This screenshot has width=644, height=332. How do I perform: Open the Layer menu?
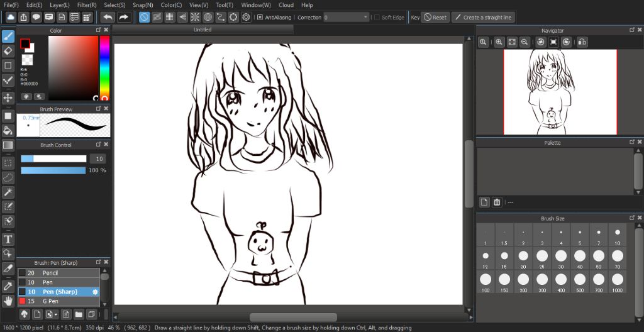(x=60, y=5)
